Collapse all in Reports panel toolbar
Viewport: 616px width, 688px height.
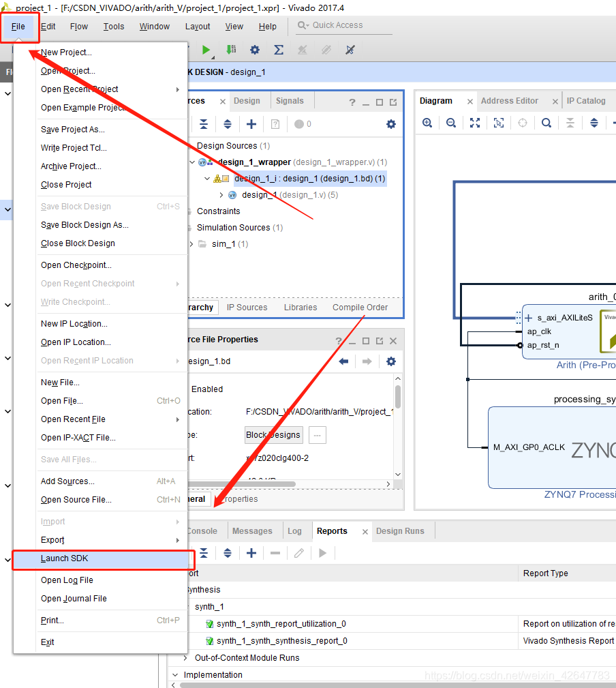tap(204, 553)
